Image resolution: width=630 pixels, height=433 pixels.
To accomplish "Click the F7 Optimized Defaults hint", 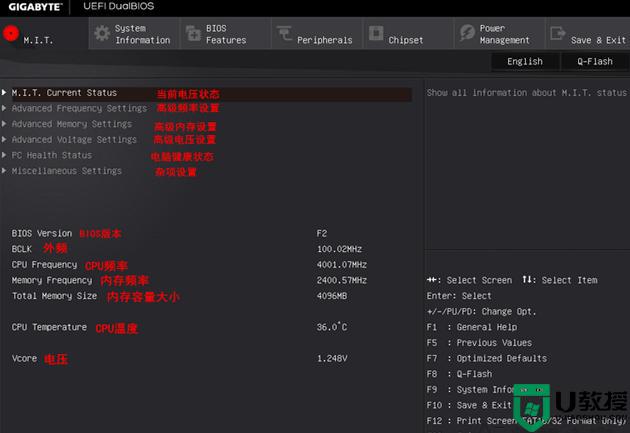I will click(487, 358).
